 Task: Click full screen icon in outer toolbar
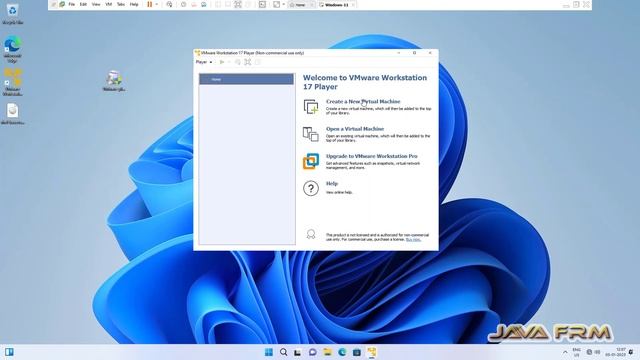[x=238, y=4]
